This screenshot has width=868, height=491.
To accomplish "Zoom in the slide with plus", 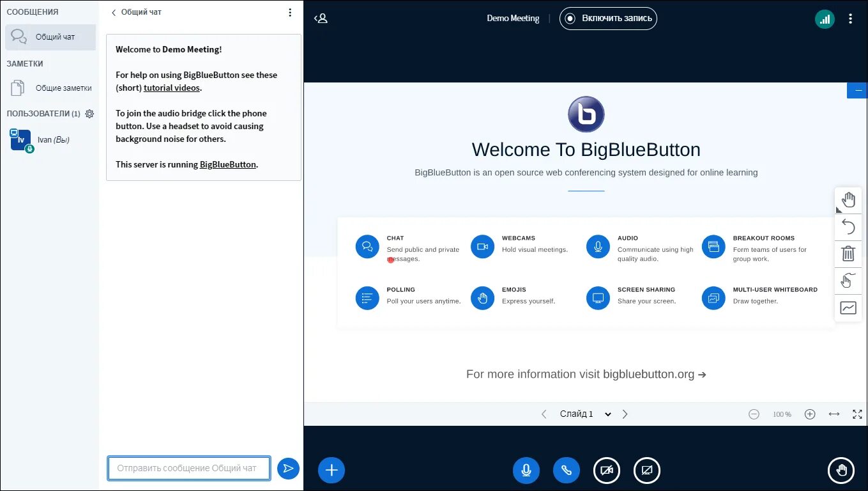I will click(810, 414).
